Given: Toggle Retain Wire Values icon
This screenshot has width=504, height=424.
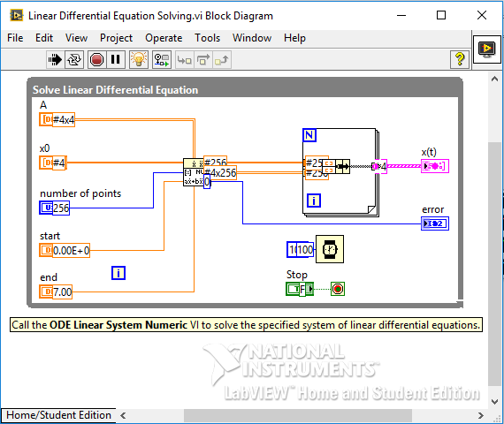Looking at the screenshot, I should click(x=162, y=60).
